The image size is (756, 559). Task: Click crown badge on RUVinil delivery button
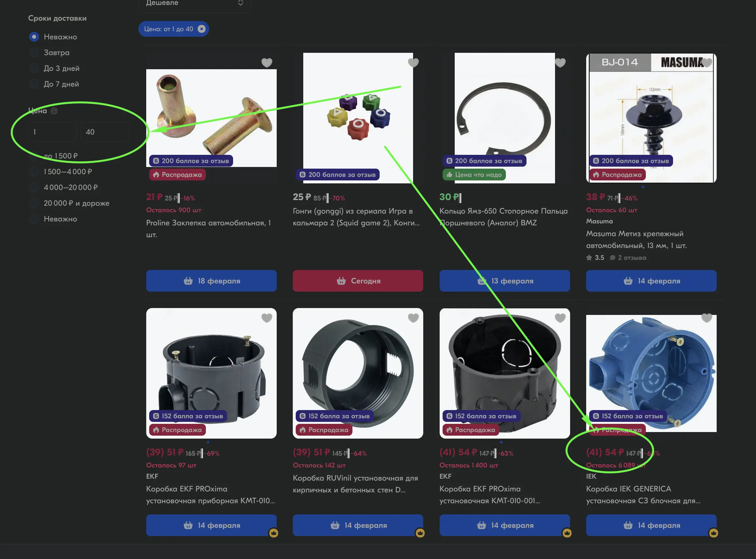tap(420, 533)
